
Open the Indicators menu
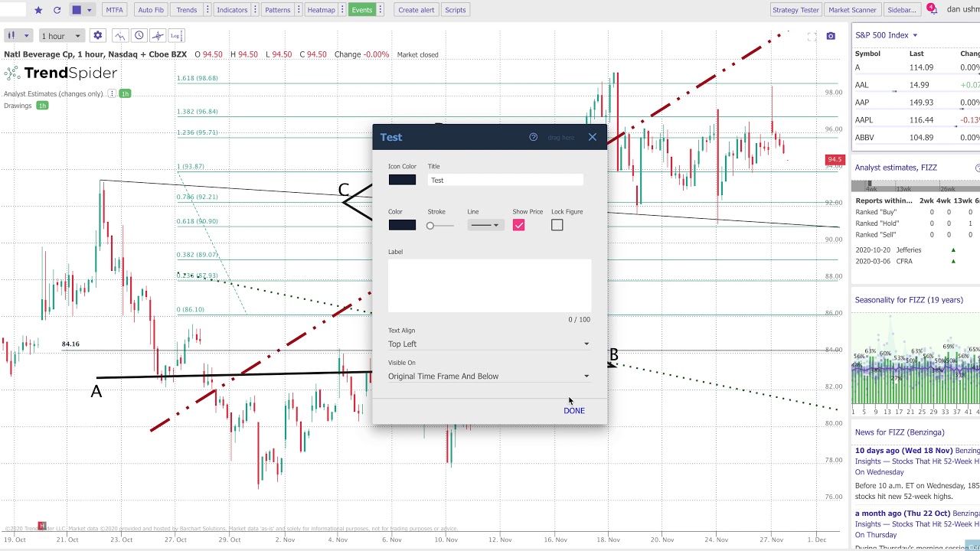coord(232,10)
